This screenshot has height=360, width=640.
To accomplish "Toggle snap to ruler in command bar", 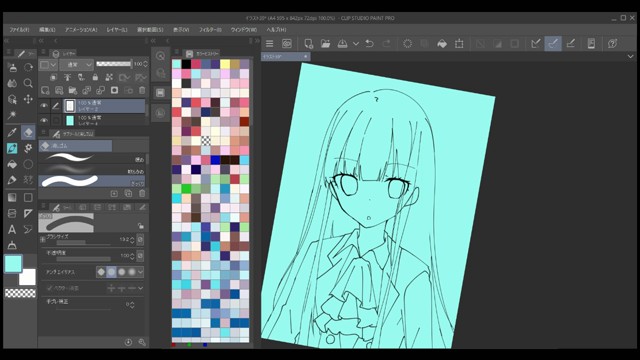I will click(x=536, y=44).
